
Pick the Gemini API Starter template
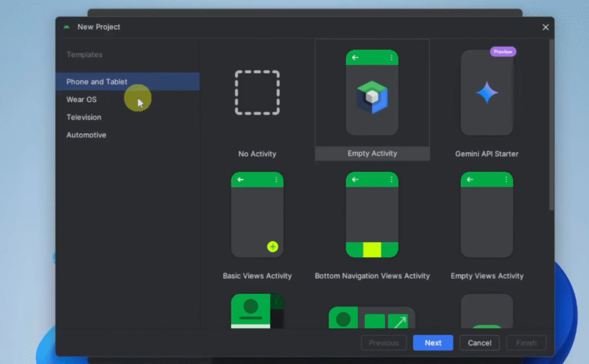point(487,100)
